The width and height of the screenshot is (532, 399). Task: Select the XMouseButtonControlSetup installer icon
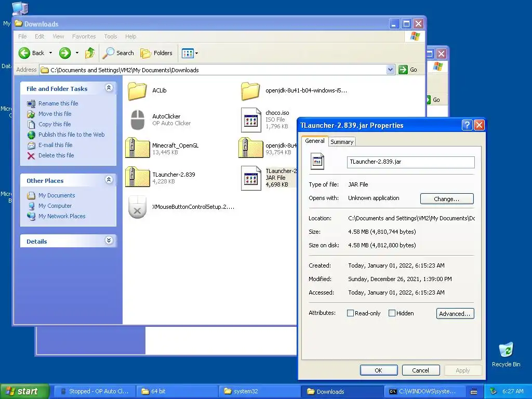click(137, 207)
